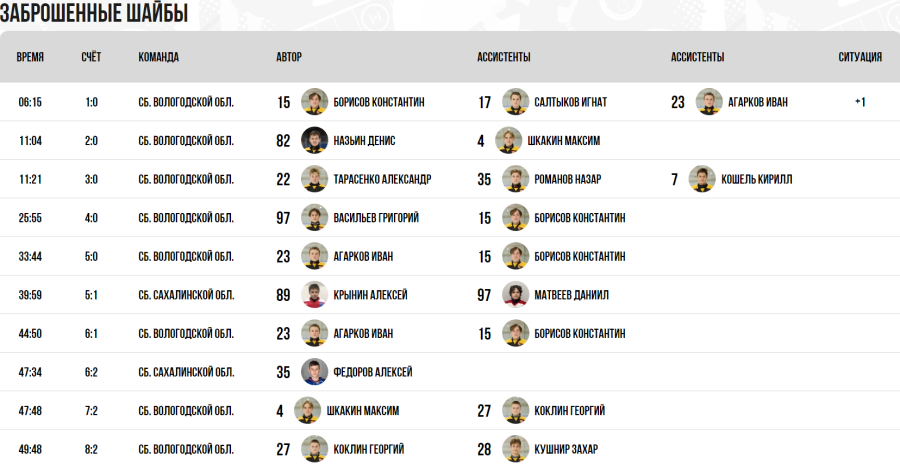Open Васильев Григорий player photo
This screenshot has width=900, height=464.
click(x=315, y=217)
